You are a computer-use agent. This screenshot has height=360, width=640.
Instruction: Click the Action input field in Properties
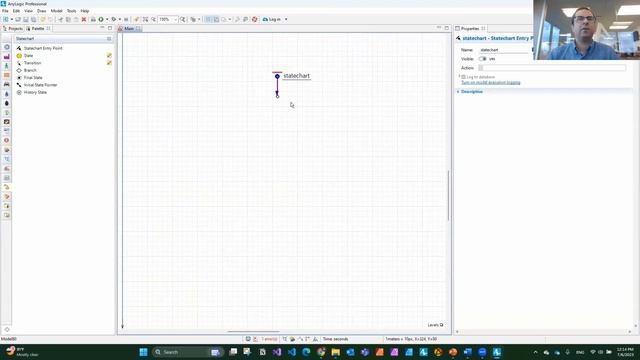[x=552, y=68]
